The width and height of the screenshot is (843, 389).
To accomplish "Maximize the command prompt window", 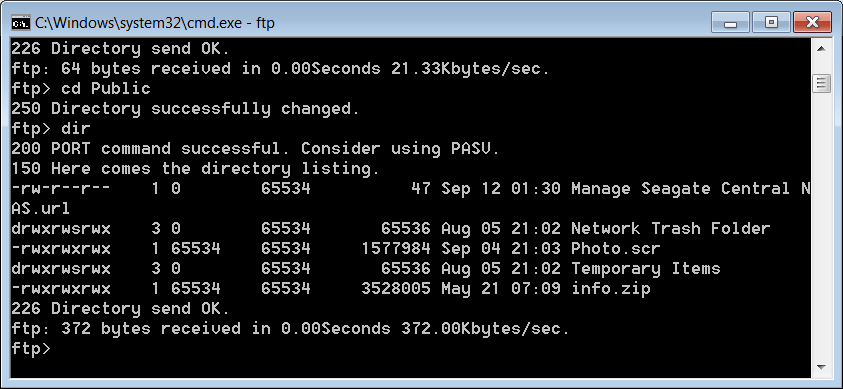I will (771, 23).
